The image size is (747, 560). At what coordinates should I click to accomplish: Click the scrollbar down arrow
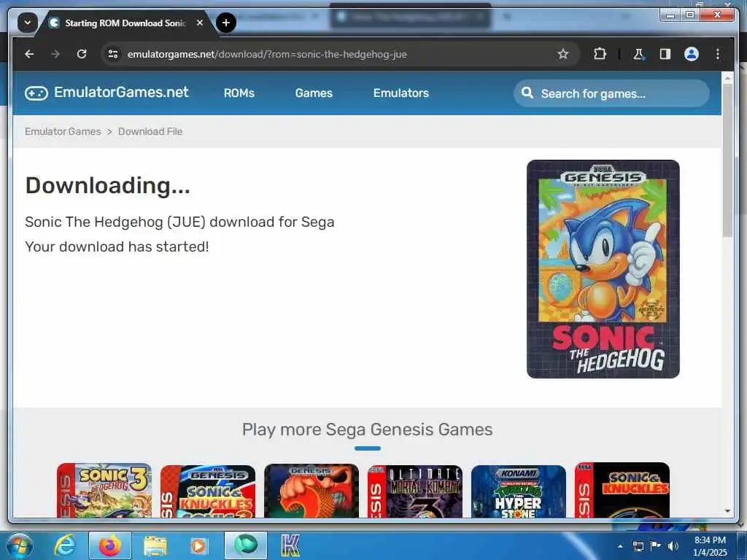click(727, 511)
